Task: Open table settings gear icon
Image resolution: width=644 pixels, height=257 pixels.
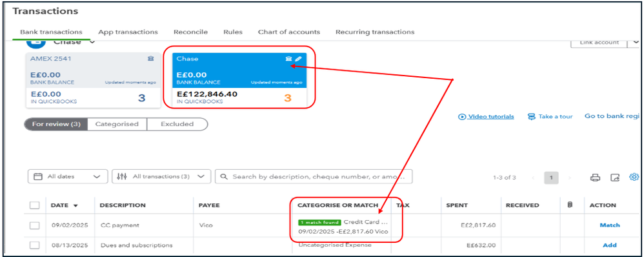Action: click(634, 177)
